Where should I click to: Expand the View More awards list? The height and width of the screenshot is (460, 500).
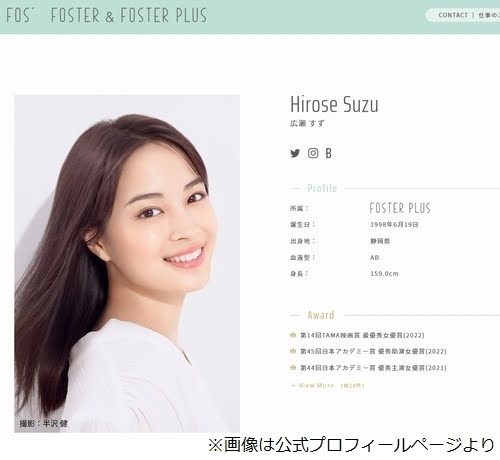[x=327, y=386]
